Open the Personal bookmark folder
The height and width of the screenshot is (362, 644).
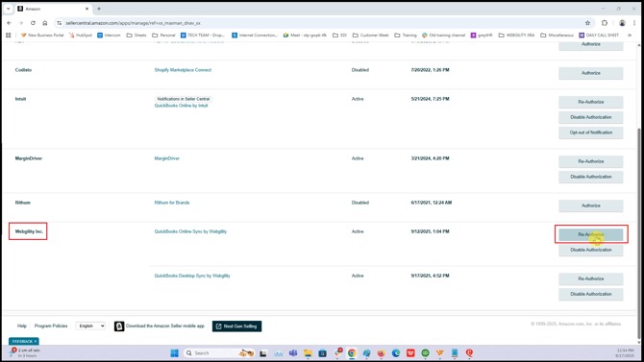pos(163,36)
